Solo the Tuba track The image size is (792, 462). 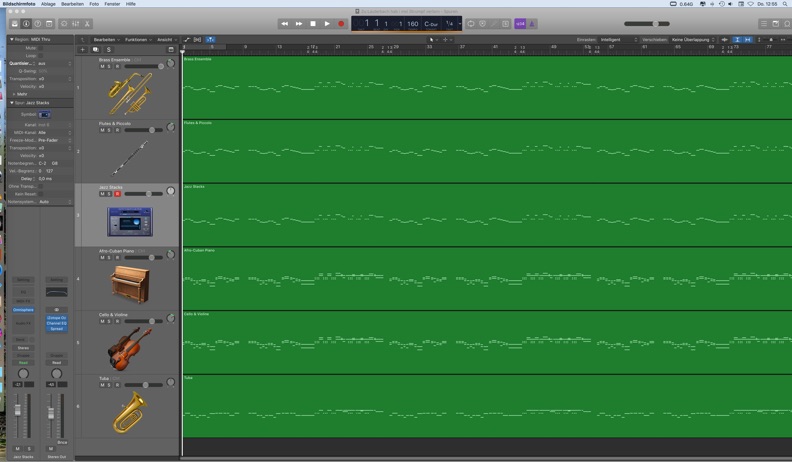coord(109,385)
